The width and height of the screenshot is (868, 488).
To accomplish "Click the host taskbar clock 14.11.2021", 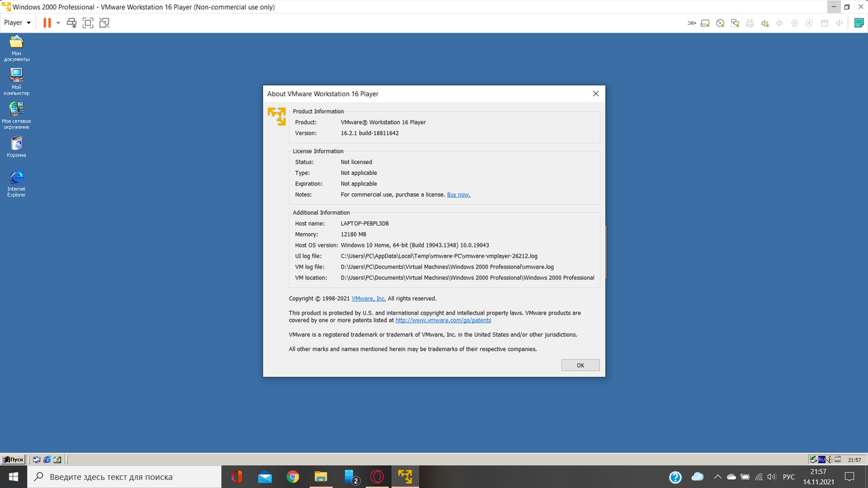I will point(818,476).
